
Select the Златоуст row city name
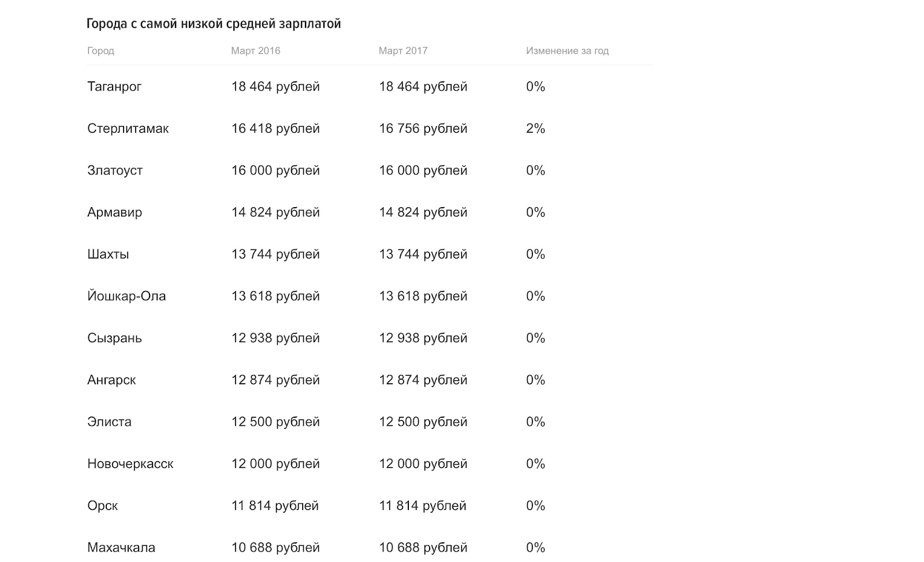coord(115,171)
